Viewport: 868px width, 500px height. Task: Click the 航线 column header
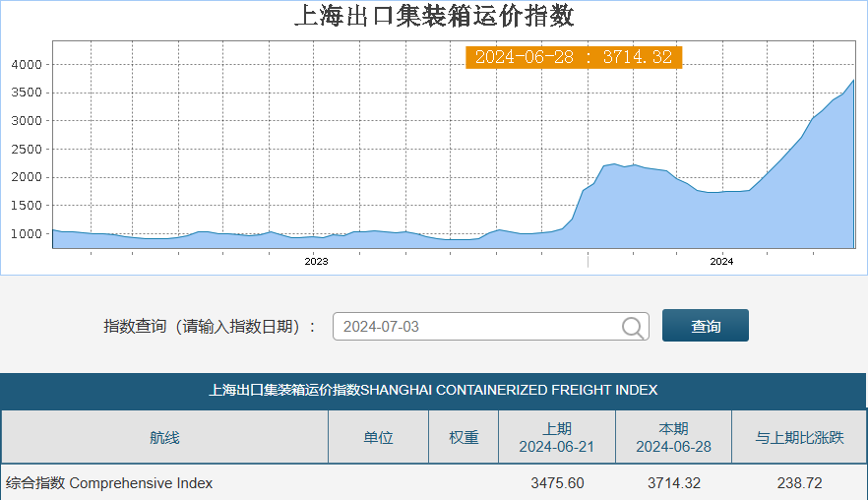pos(164,437)
